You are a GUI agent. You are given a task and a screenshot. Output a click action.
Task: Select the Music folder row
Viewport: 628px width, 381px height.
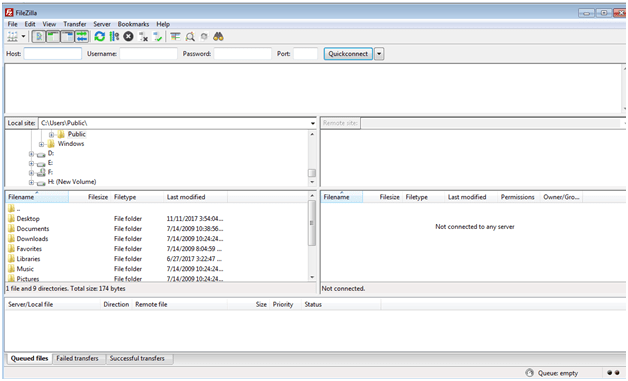point(156,269)
